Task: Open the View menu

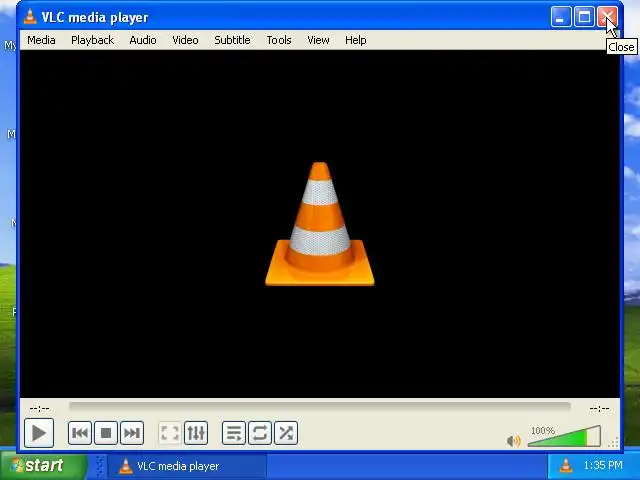Action: point(318,40)
